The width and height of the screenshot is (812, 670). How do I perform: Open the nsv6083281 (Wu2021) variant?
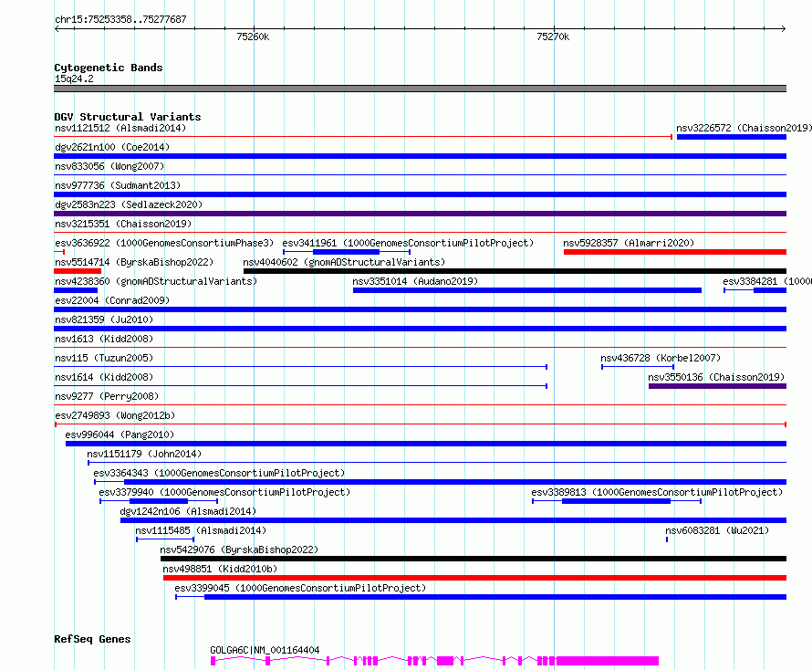[667, 539]
